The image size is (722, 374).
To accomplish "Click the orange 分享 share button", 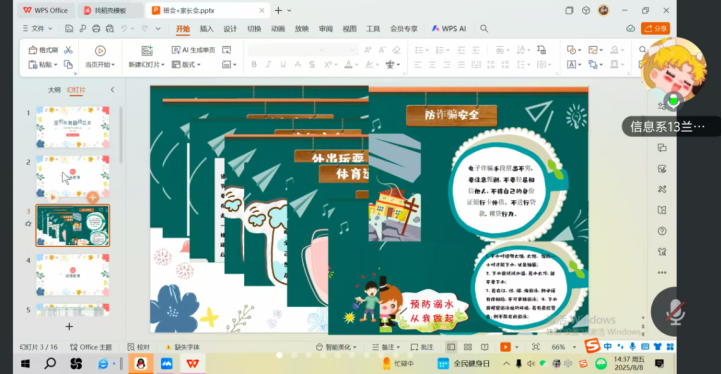I will (655, 29).
